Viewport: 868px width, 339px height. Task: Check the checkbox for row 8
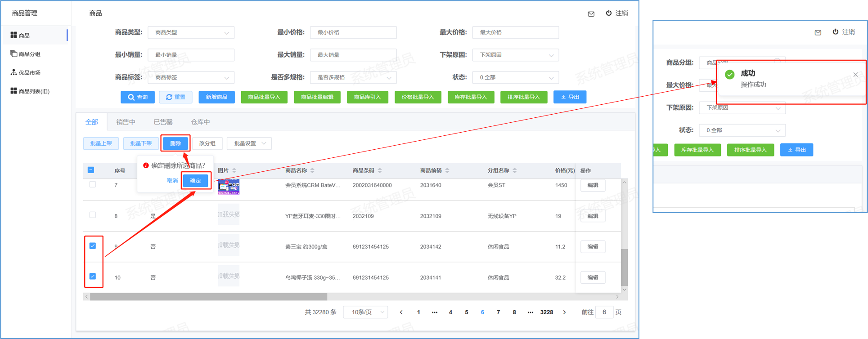click(x=93, y=215)
